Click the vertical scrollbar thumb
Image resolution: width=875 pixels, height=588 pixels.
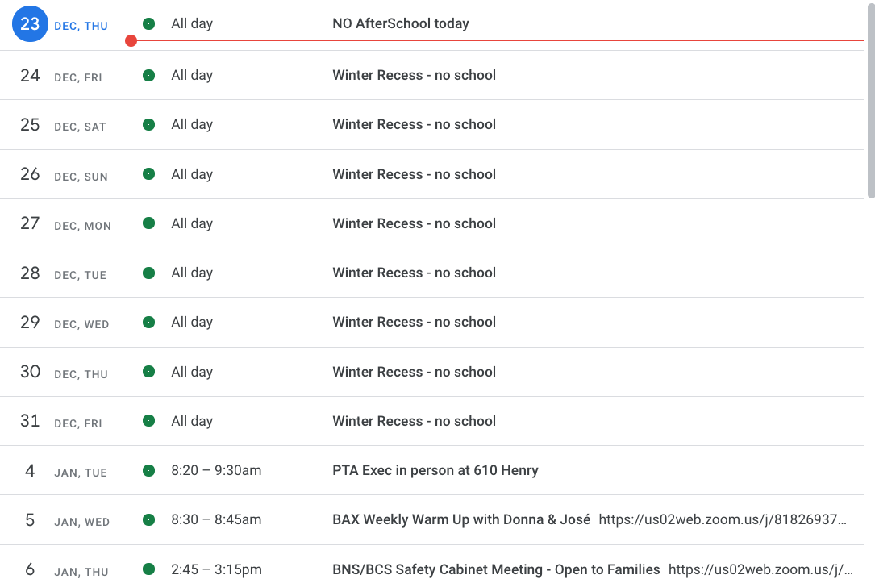871,99
